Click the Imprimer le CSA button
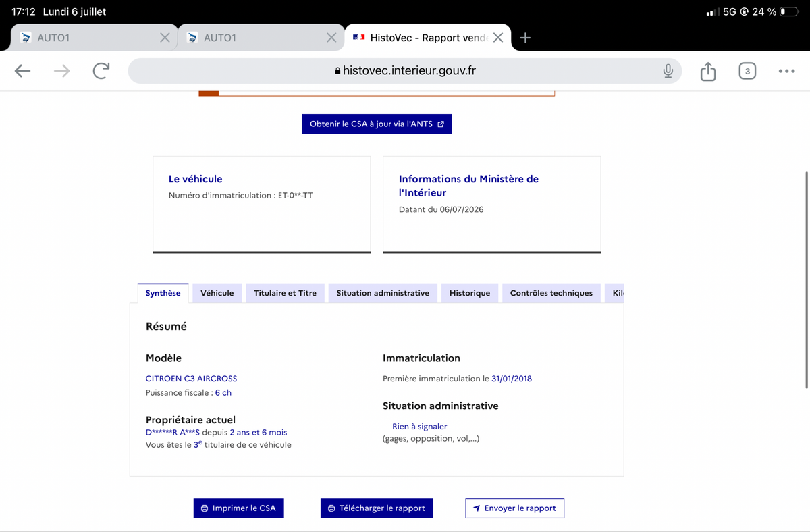Screen dimensions: 810x532 239,508
